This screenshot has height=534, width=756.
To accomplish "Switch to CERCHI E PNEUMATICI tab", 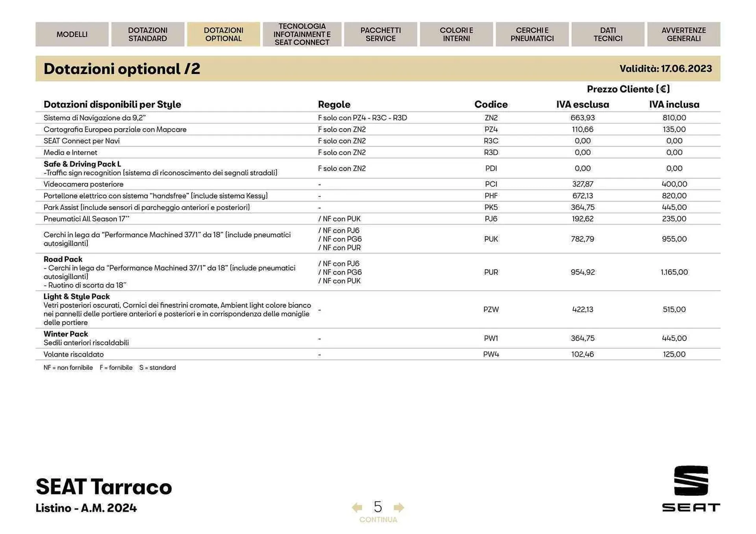I will (x=532, y=34).
